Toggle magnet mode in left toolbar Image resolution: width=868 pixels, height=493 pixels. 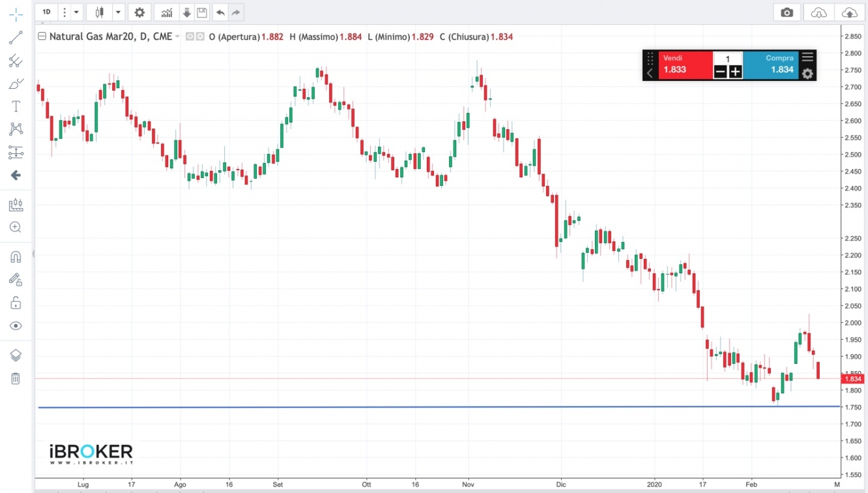point(16,257)
